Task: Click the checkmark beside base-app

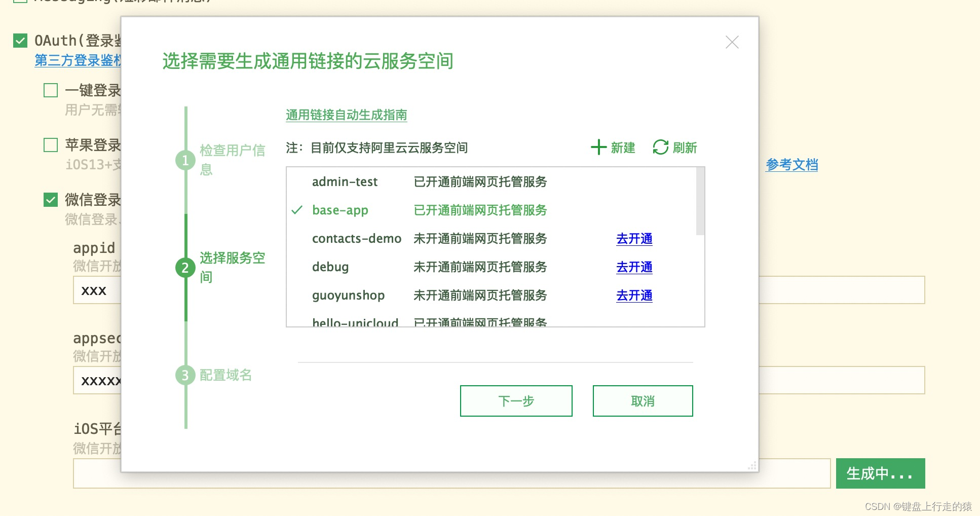Action: click(297, 210)
